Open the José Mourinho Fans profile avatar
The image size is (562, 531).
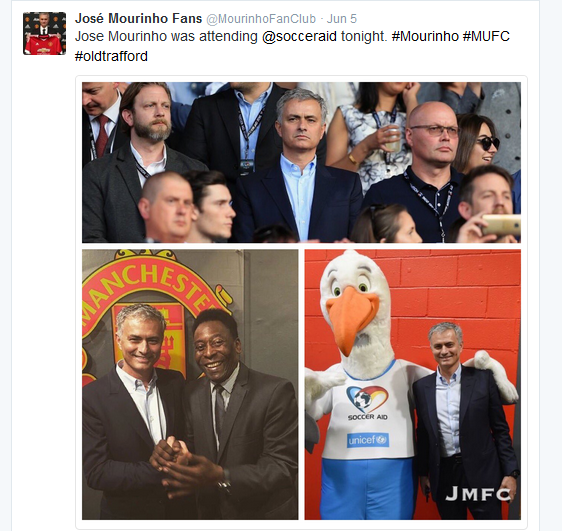point(44,33)
